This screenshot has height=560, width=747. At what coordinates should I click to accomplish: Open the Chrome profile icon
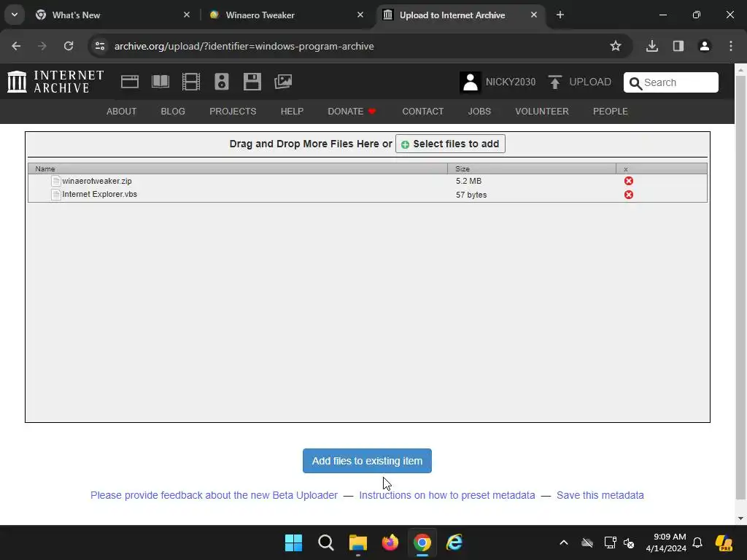[x=704, y=46]
